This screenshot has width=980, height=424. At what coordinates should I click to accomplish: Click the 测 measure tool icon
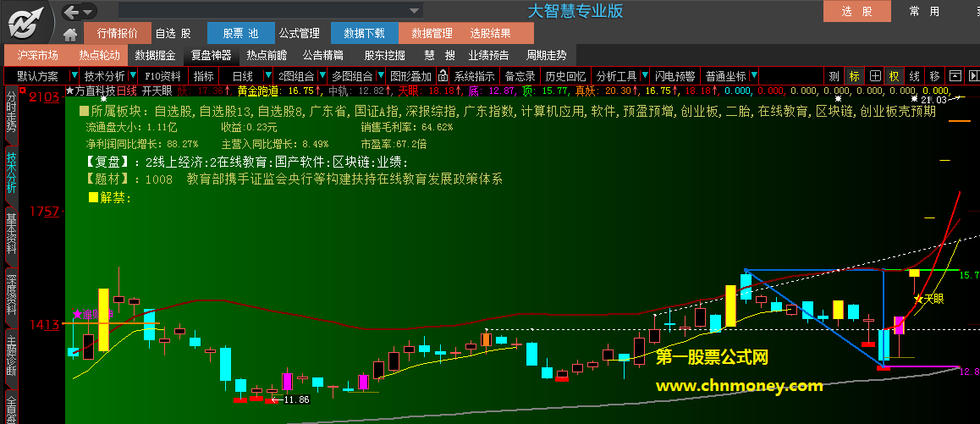pos(834,76)
